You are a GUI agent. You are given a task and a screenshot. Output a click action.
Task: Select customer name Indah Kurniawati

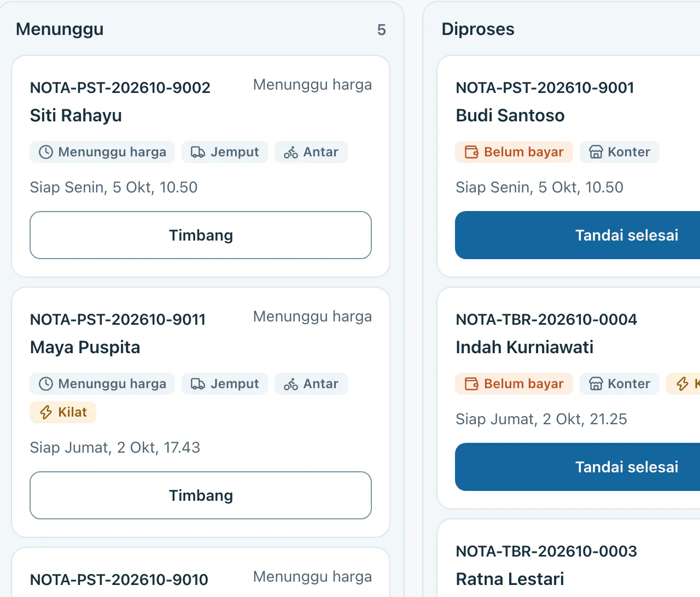(524, 347)
